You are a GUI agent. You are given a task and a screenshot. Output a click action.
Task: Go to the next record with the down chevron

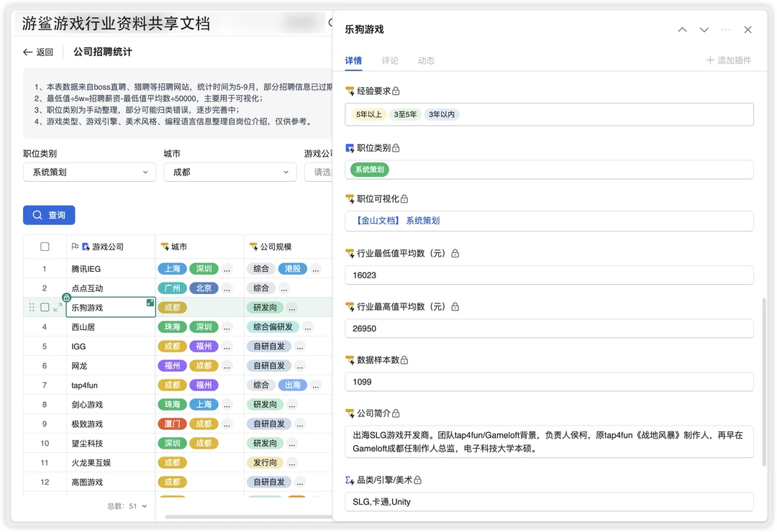click(x=704, y=29)
